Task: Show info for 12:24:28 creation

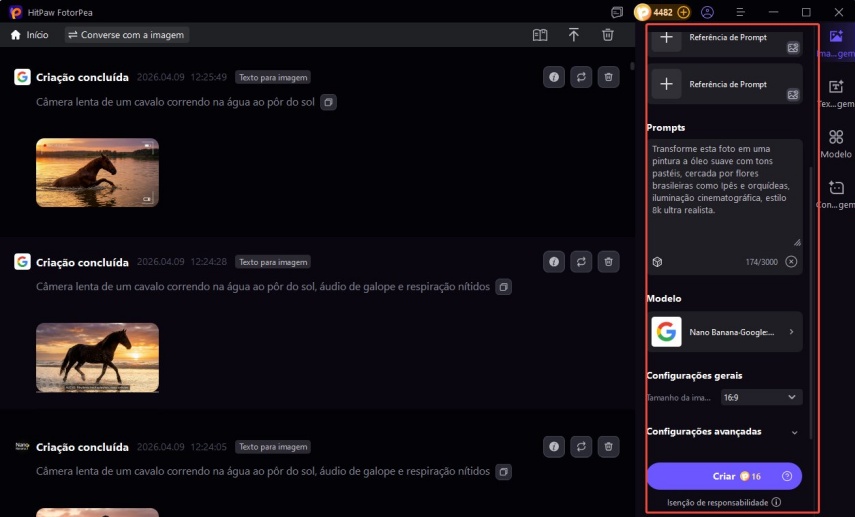Action: click(x=553, y=262)
